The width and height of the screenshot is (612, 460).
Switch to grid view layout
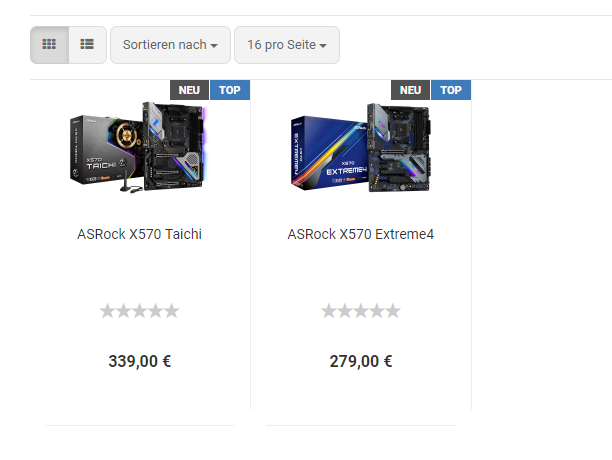pyautogui.click(x=49, y=45)
